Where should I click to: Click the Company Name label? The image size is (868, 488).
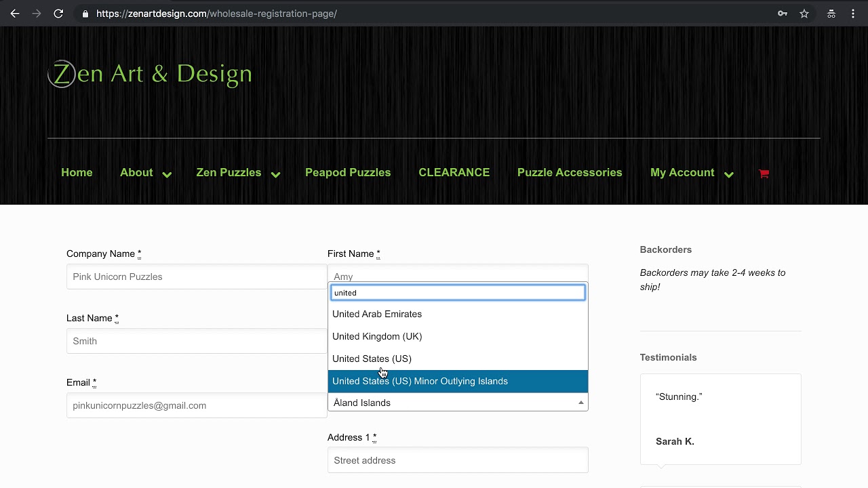pos(104,253)
